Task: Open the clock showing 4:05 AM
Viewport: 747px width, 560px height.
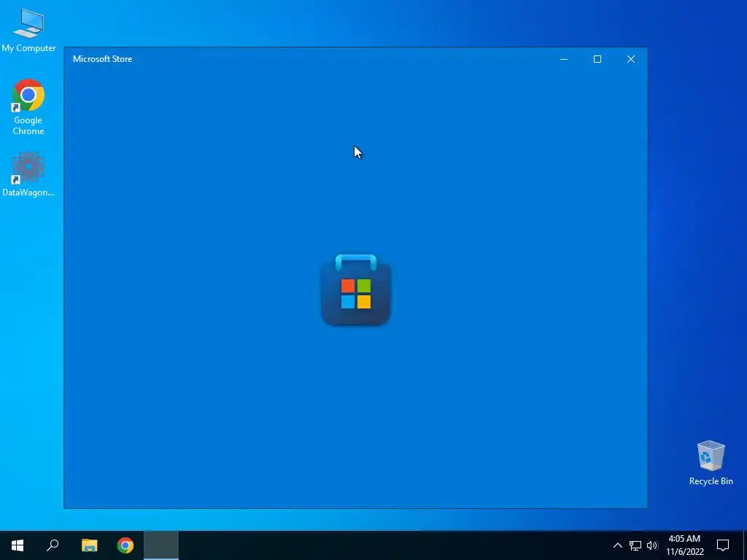Action: 684,545
